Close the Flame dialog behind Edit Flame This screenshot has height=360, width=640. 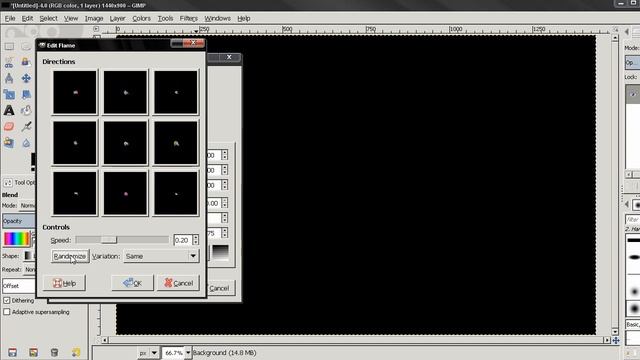coord(229,57)
